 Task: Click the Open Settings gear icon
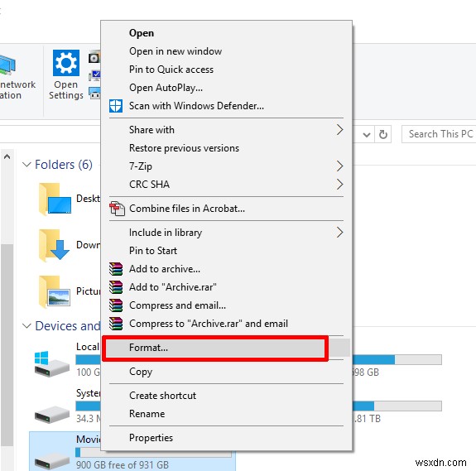coord(66,63)
